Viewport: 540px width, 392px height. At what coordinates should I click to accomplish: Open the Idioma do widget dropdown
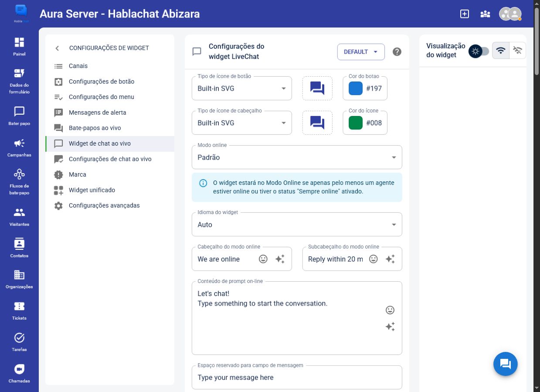click(x=297, y=225)
